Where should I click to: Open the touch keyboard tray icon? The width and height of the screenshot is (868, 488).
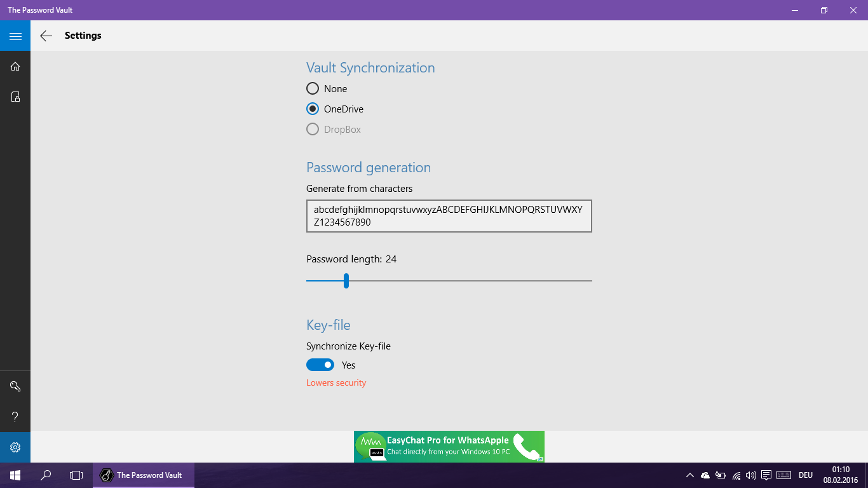tap(783, 475)
